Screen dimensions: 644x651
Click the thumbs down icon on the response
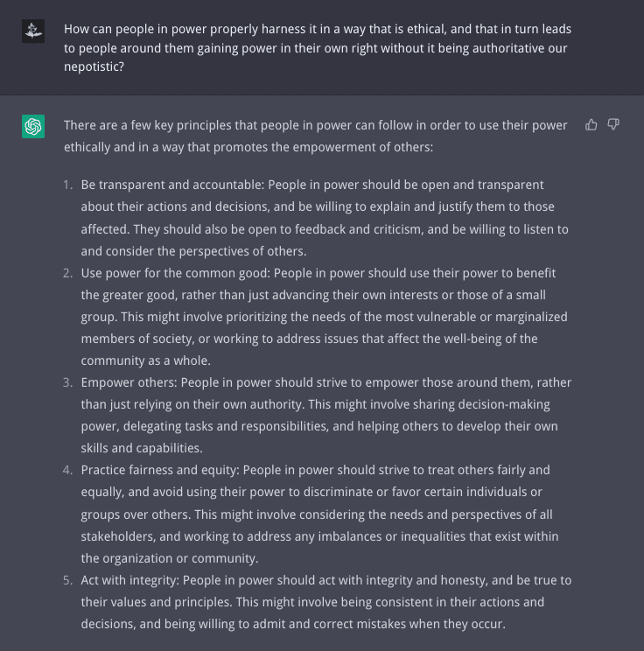pos(613,124)
